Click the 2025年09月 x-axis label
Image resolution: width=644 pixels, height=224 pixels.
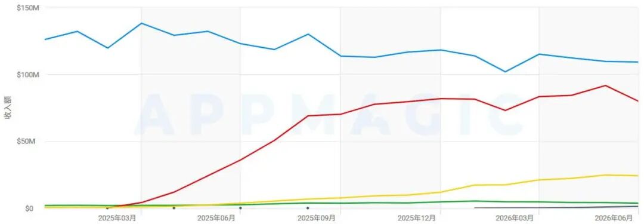point(317,217)
